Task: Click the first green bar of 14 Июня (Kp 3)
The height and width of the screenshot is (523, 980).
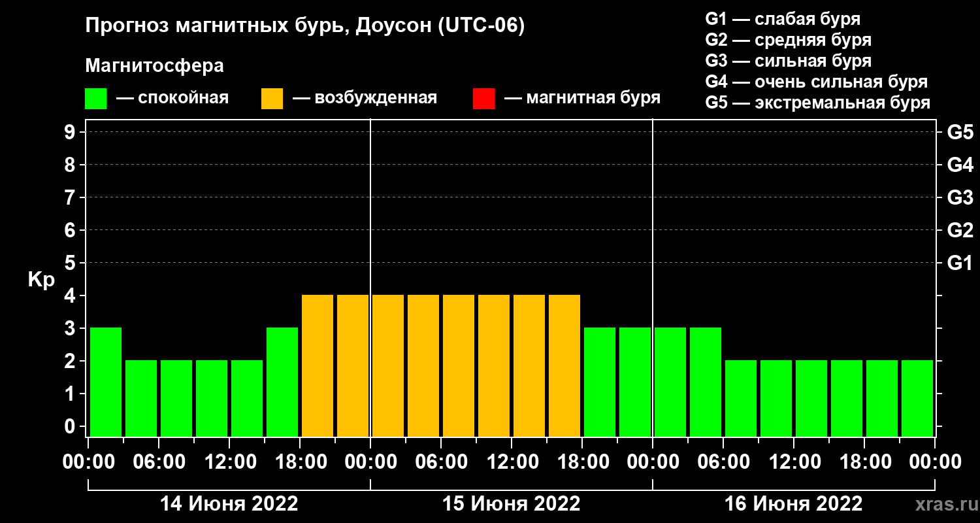Action: coord(106,382)
